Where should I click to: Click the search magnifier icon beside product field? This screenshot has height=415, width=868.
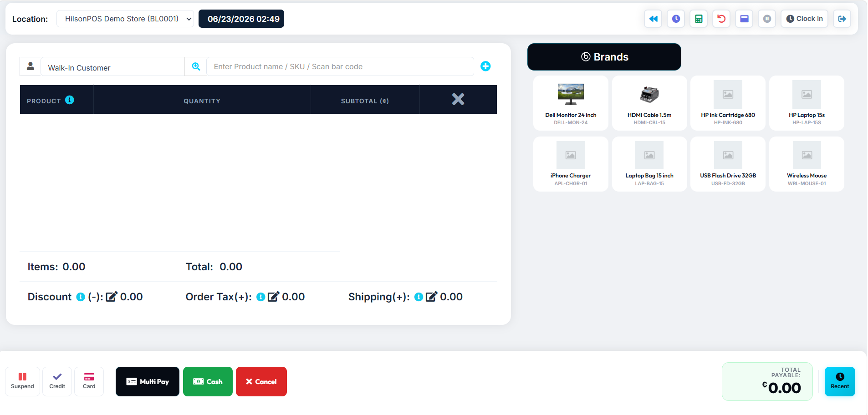point(196,66)
